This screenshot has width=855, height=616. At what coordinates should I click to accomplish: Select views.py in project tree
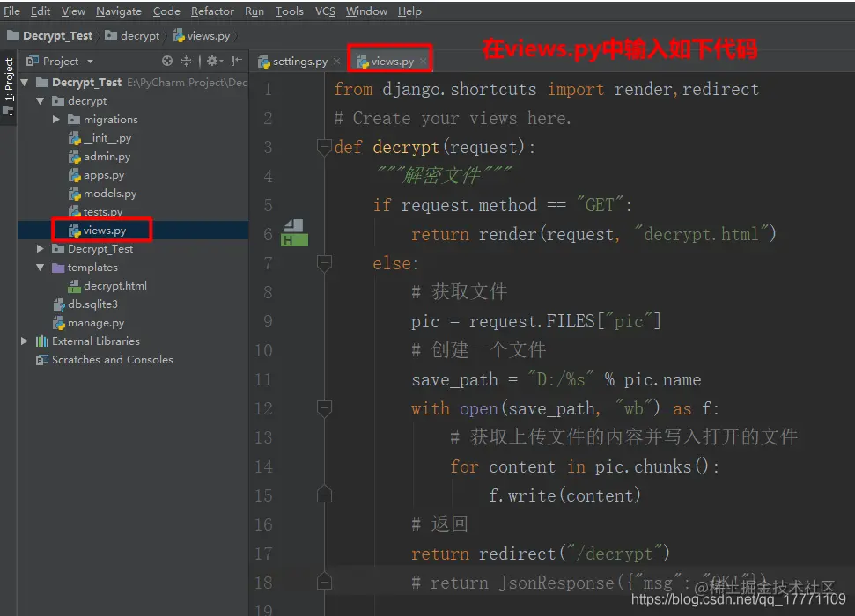coord(133,230)
